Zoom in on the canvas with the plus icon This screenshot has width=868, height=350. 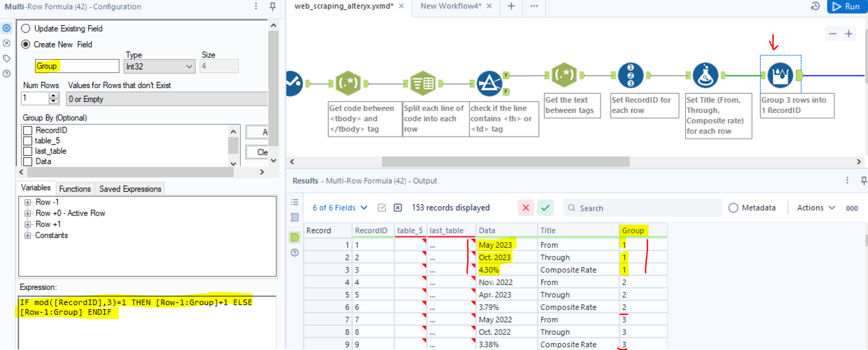(x=849, y=34)
